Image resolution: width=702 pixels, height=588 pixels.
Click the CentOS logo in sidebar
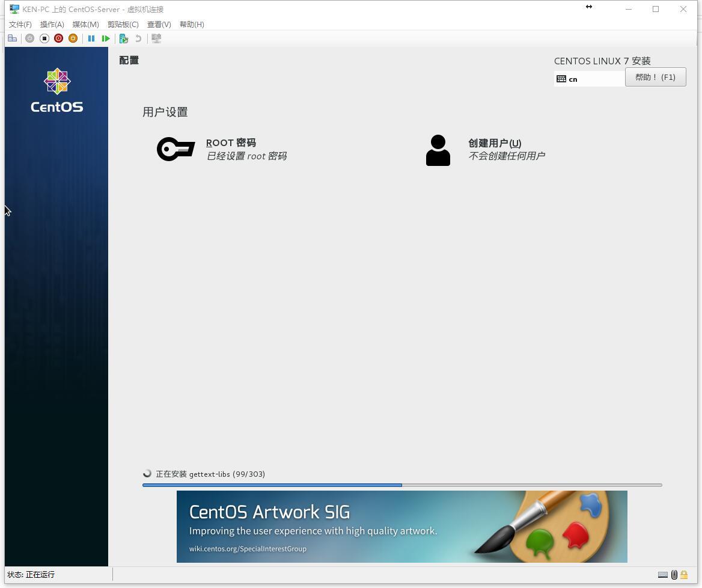pyautogui.click(x=57, y=90)
